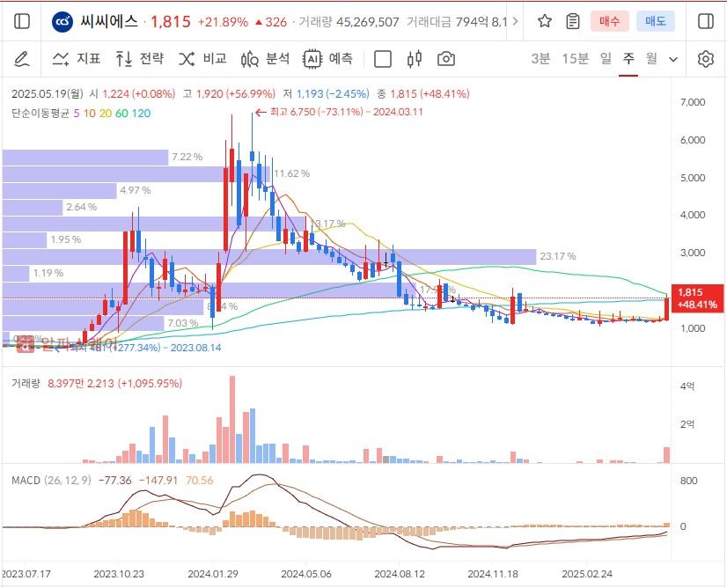727x588 pixels.
Task: Switch to the 일 daily timeframe
Action: pyautogui.click(x=606, y=59)
